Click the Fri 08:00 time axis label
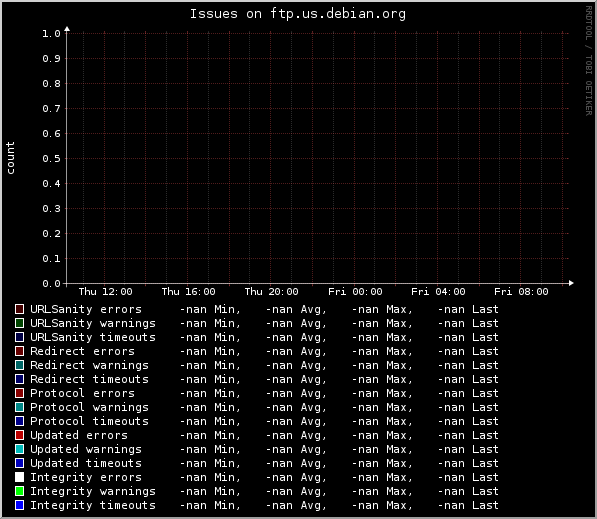The height and width of the screenshot is (519, 597). [x=521, y=292]
